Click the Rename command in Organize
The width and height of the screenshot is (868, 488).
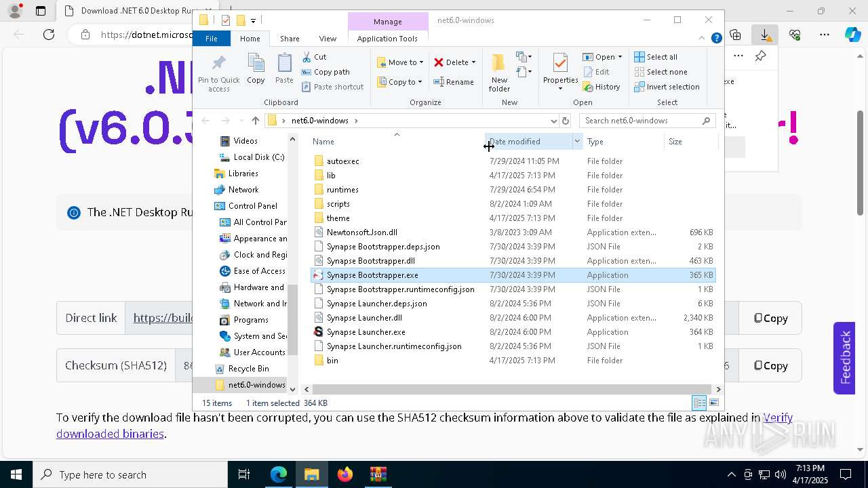coord(454,82)
